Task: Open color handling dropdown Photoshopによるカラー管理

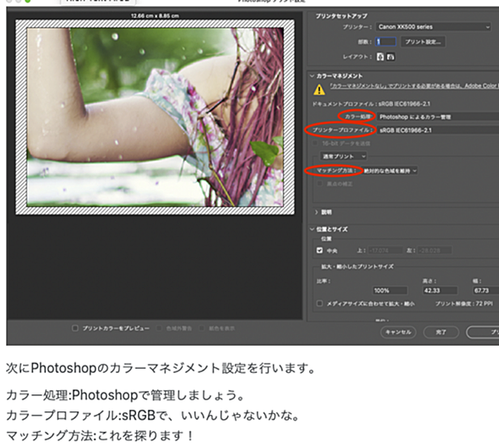Action: 438,117
